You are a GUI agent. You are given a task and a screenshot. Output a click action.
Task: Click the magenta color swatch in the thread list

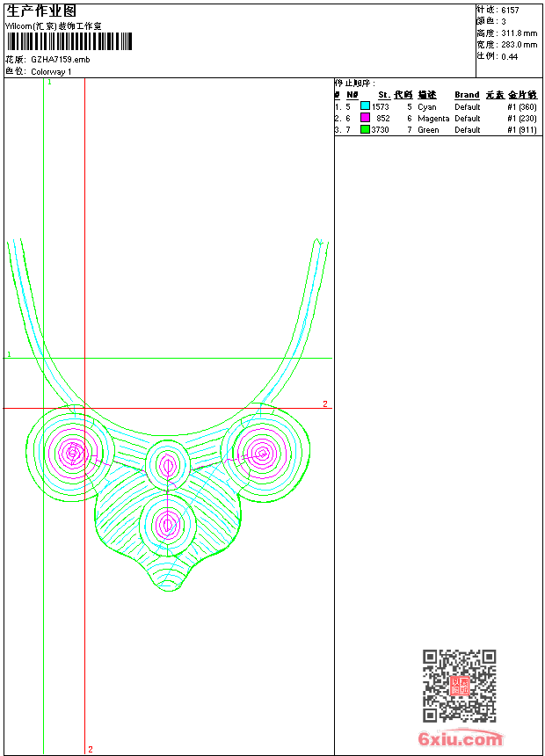365,118
